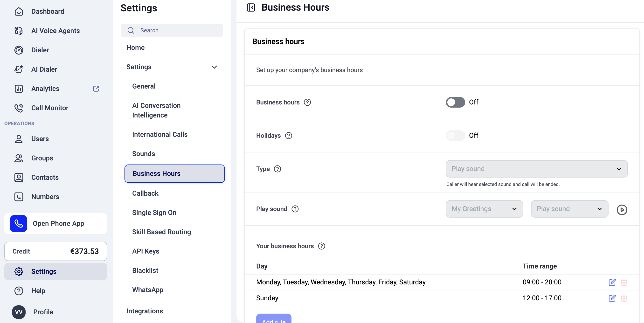Toggle the Holidays switch
This screenshot has height=323, width=644.
point(455,136)
